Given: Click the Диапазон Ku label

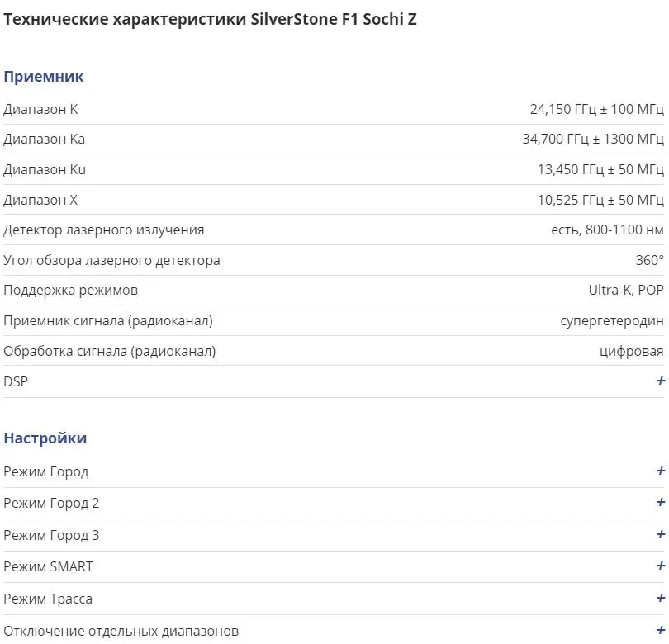Looking at the screenshot, I should point(45,170).
